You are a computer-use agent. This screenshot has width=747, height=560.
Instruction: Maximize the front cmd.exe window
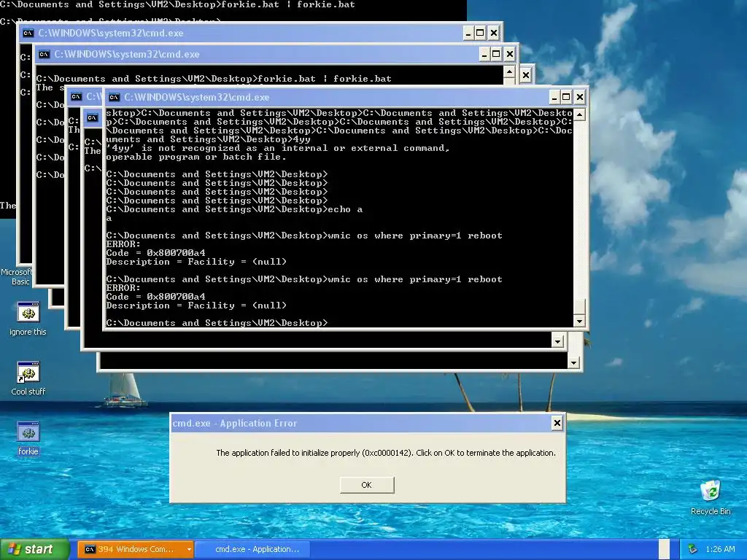point(566,97)
